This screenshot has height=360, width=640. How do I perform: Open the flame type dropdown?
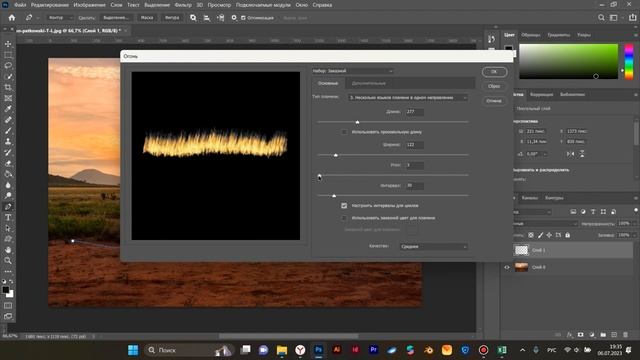[407, 98]
